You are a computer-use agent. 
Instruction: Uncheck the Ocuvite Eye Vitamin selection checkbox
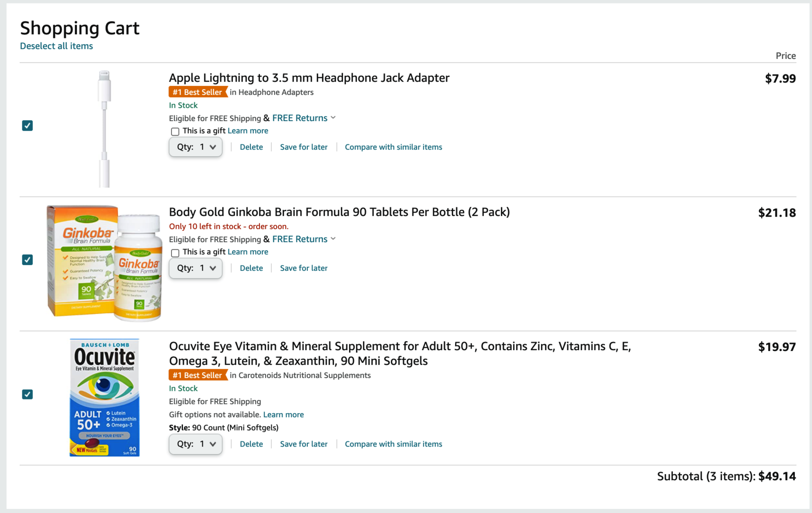pos(28,394)
